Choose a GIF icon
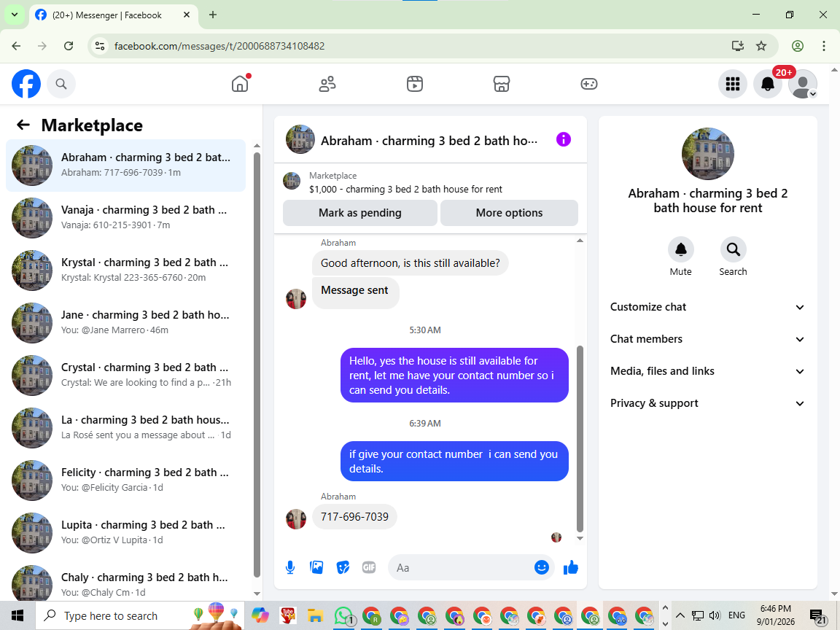This screenshot has height=630, width=840. click(x=369, y=567)
